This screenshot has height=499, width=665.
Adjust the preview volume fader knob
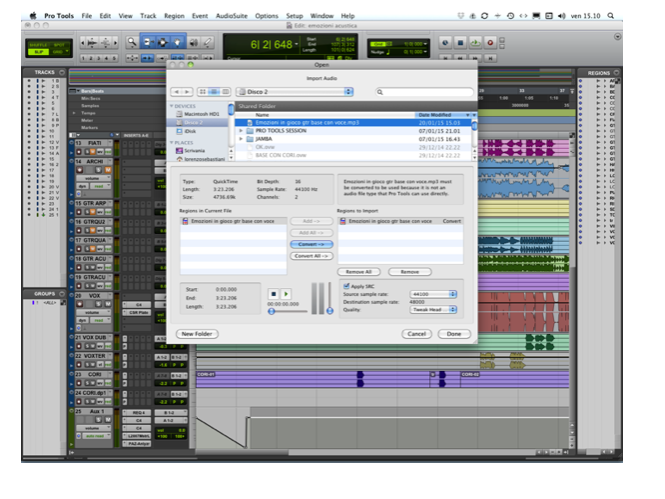coord(330,311)
